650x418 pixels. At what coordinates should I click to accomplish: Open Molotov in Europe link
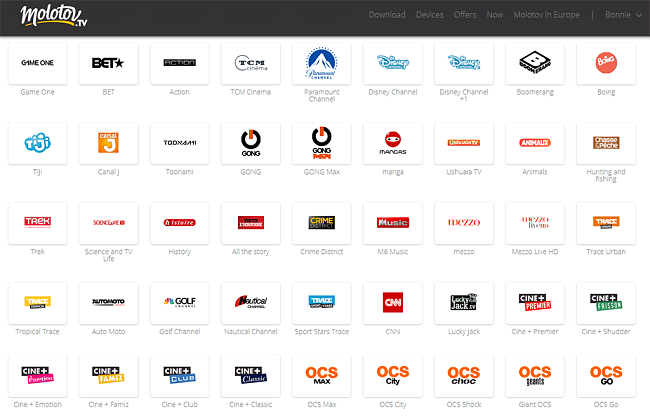546,15
